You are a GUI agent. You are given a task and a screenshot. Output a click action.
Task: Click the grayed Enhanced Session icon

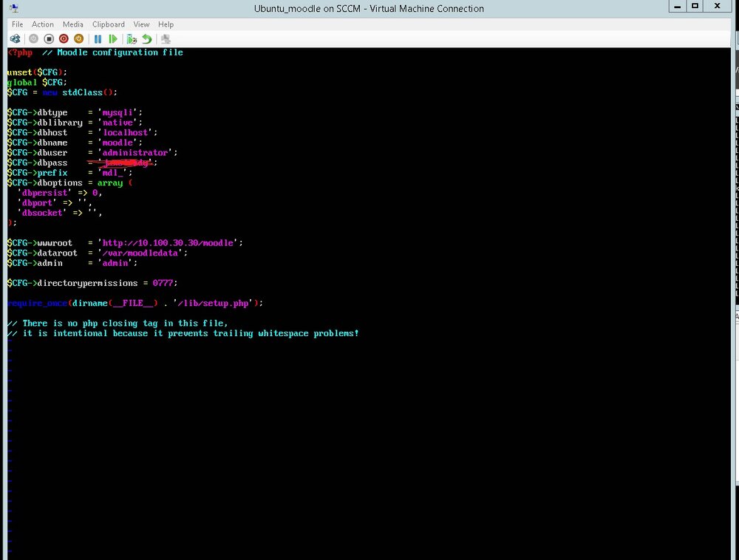[166, 39]
